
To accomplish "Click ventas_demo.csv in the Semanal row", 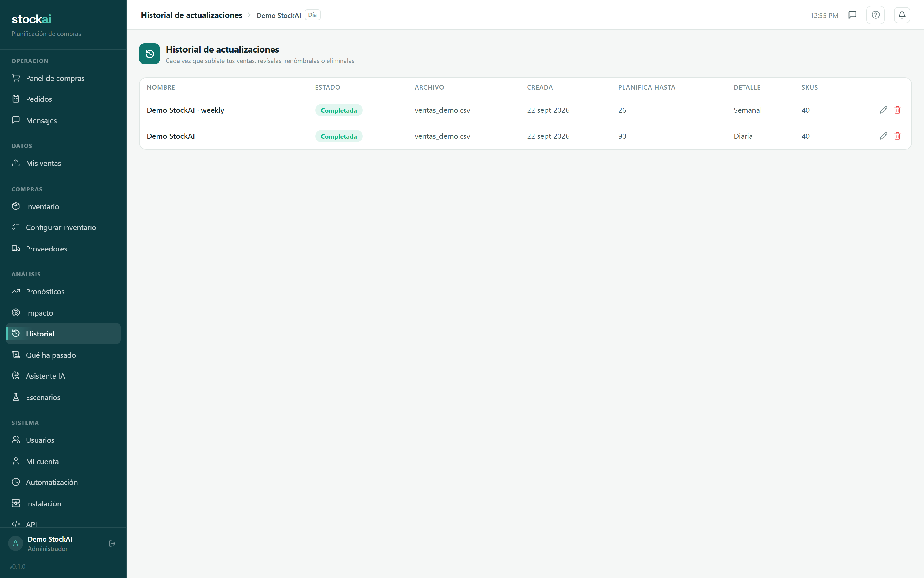I will pos(442,110).
